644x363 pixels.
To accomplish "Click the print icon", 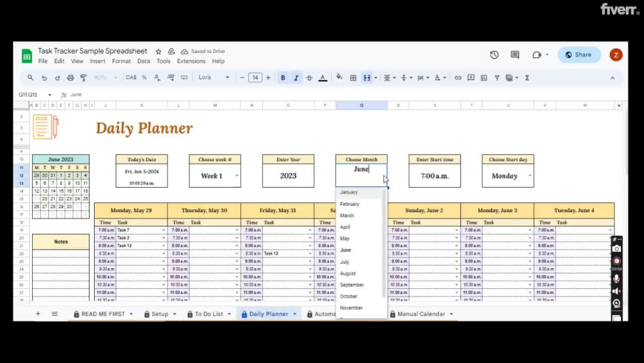I will point(71,78).
